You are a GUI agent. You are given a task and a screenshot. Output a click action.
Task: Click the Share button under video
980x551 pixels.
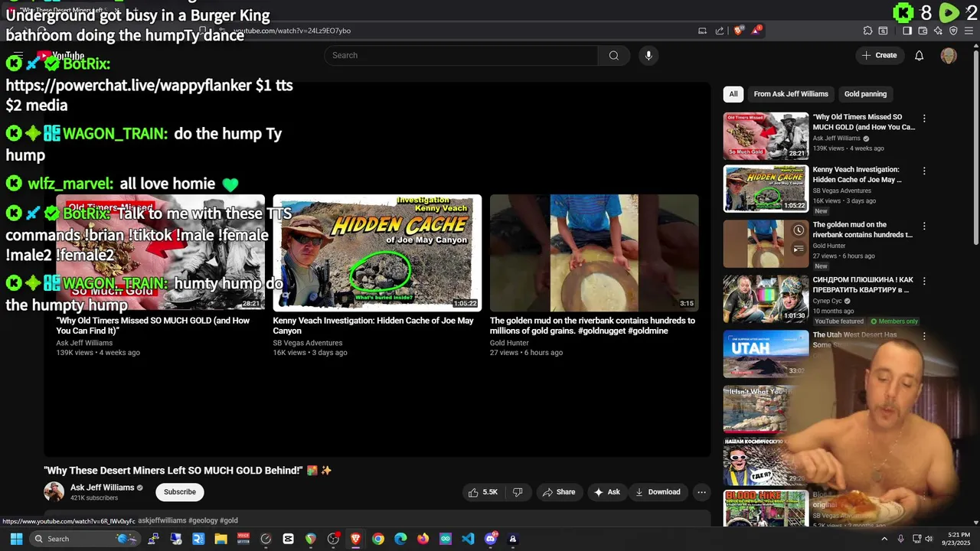[558, 492]
